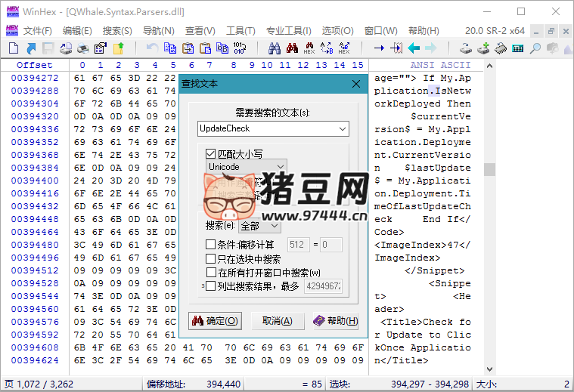Open the 帮助(H) menu
574x392 pixels.
424,31
